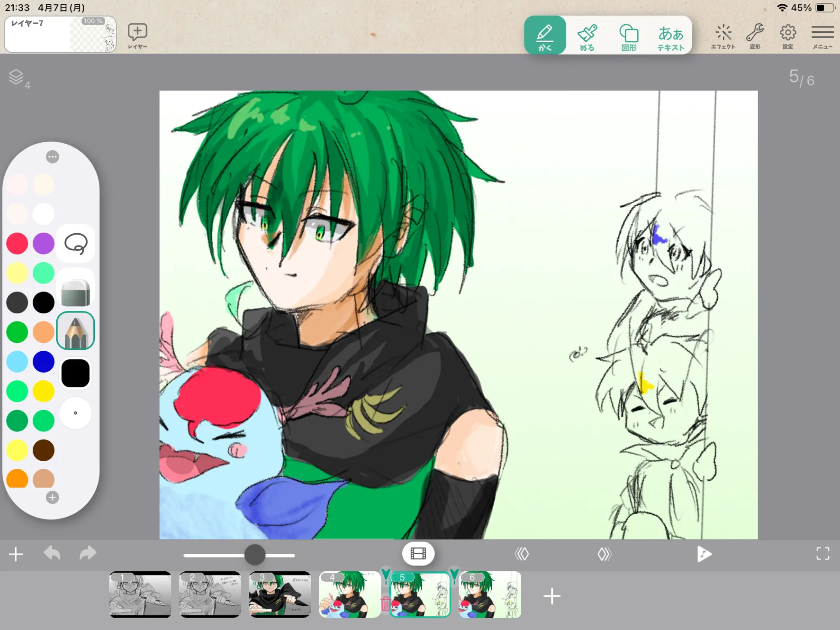Open palette options with three dots
Image resolution: width=840 pixels, height=630 pixels.
coord(53,157)
